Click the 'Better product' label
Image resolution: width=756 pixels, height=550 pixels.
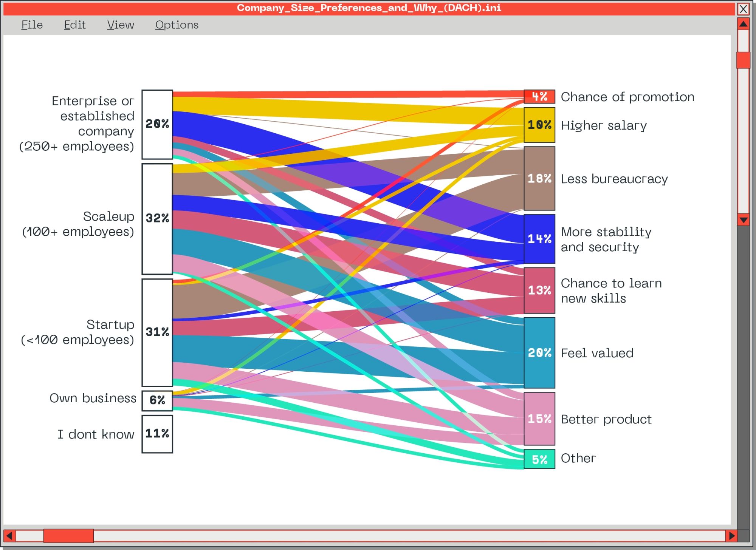606,419
